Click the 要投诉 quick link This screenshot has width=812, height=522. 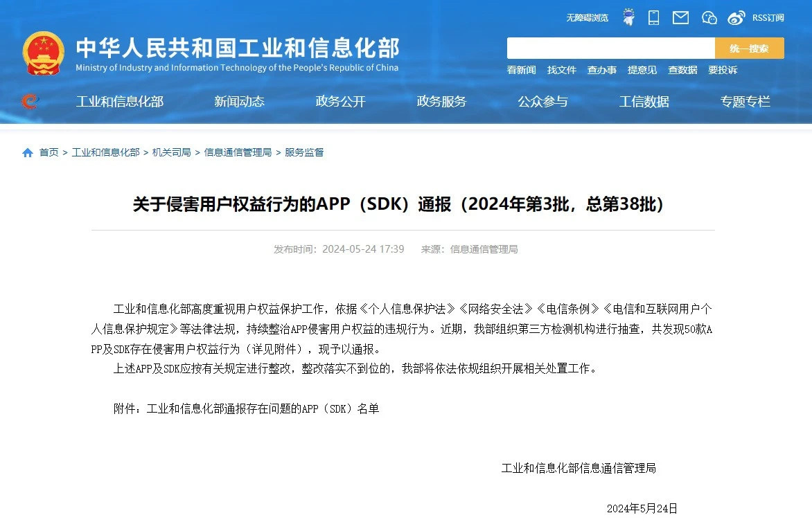tap(722, 70)
